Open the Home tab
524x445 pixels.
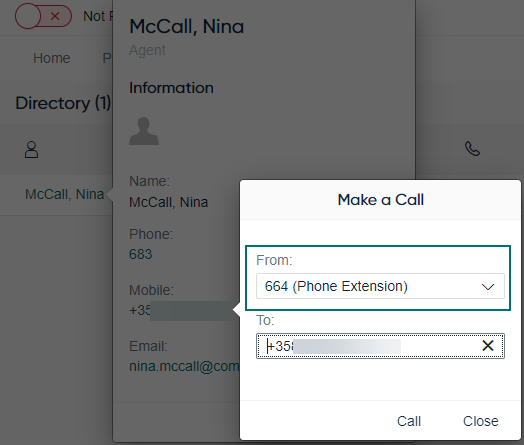[x=52, y=58]
